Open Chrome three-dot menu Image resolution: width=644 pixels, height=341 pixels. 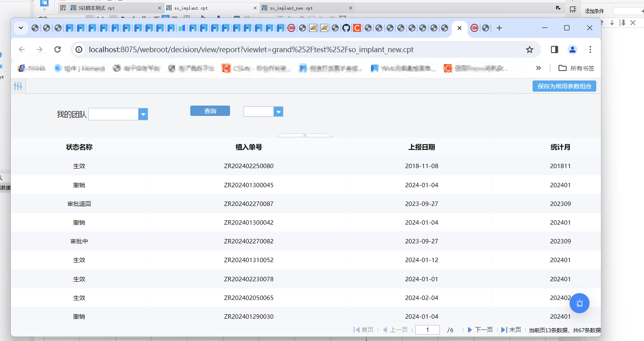point(590,49)
